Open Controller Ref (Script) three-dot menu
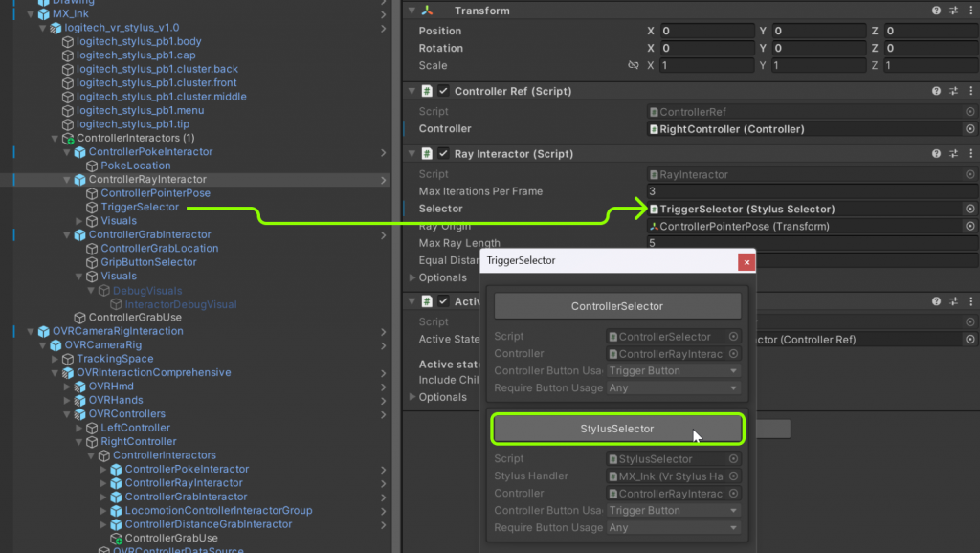The image size is (980, 553). pyautogui.click(x=970, y=91)
